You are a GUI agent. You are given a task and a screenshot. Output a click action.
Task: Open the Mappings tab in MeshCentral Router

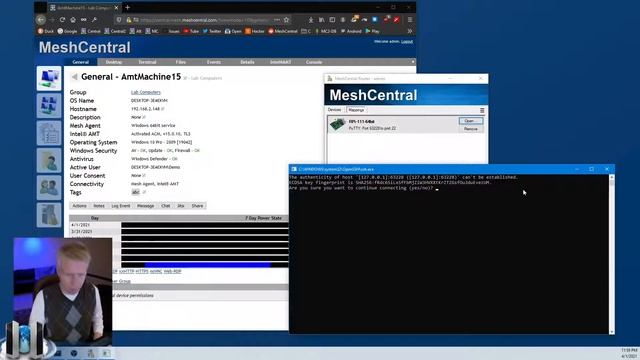click(356, 110)
